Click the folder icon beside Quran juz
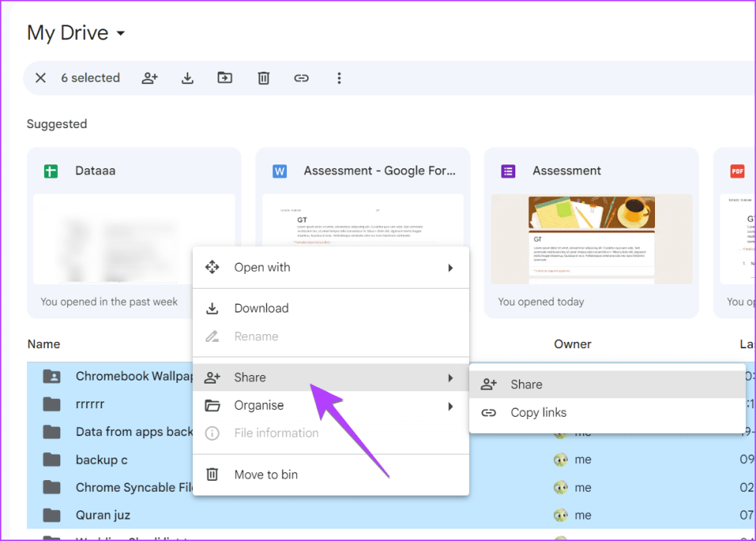Image resolution: width=756 pixels, height=541 pixels. pos(52,515)
